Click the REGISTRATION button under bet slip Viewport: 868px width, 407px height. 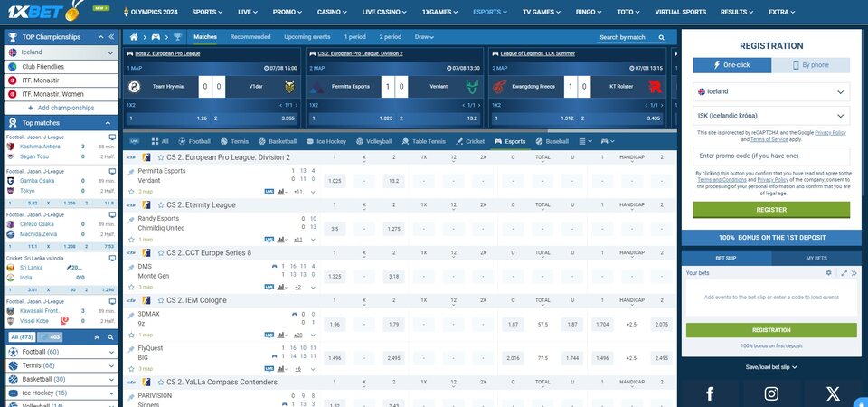[x=771, y=330]
